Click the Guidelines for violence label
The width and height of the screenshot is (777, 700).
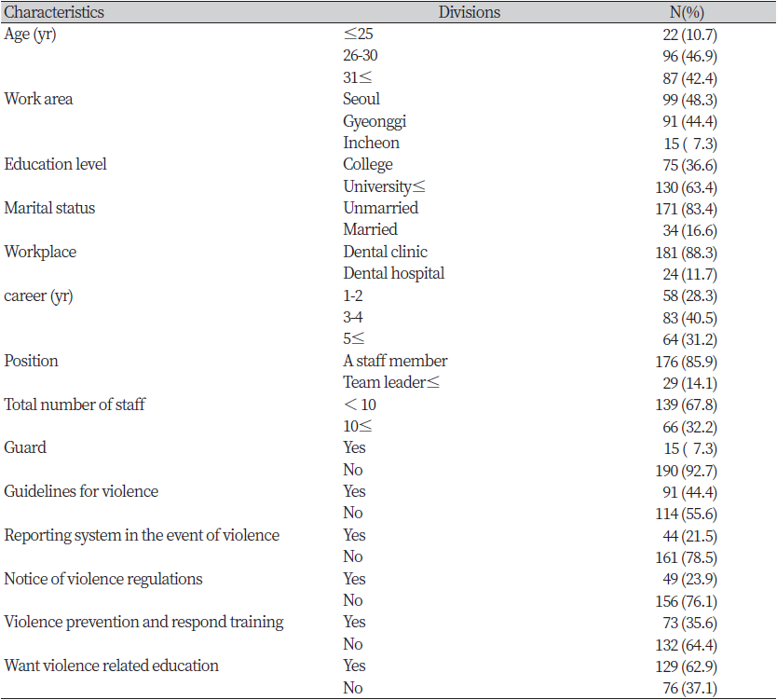click(x=81, y=491)
